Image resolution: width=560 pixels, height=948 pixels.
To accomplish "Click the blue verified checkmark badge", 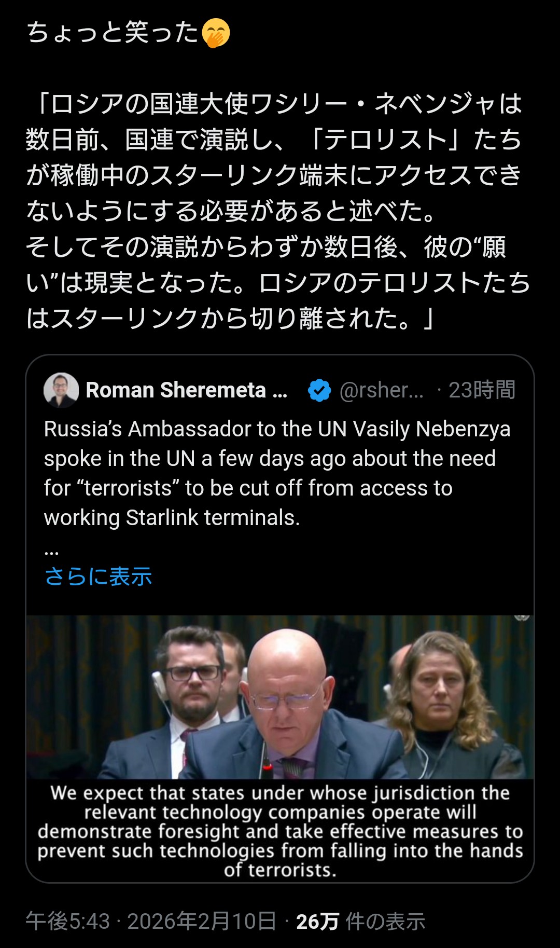I will 319,390.
